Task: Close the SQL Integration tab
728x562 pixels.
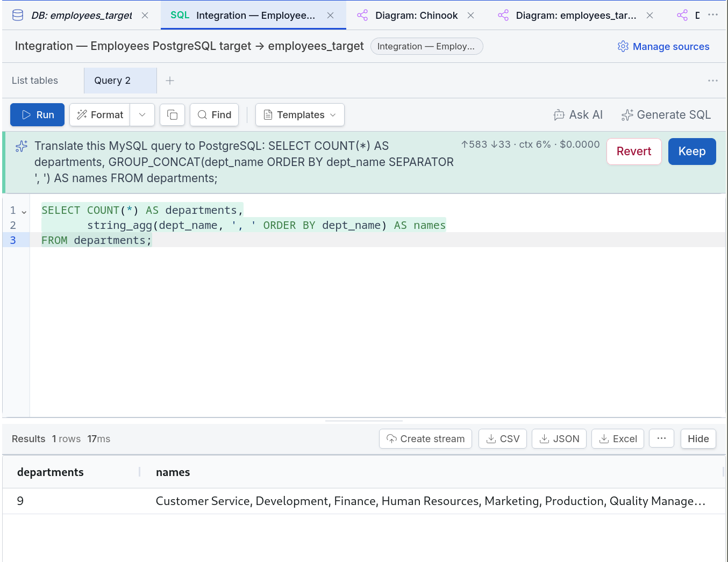Action: click(331, 16)
